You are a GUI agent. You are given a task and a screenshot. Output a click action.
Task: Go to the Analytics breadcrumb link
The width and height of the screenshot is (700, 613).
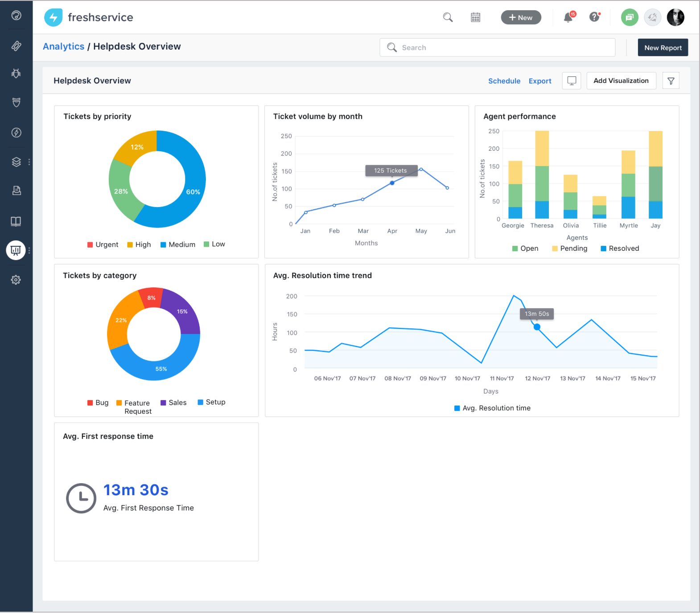(x=63, y=46)
